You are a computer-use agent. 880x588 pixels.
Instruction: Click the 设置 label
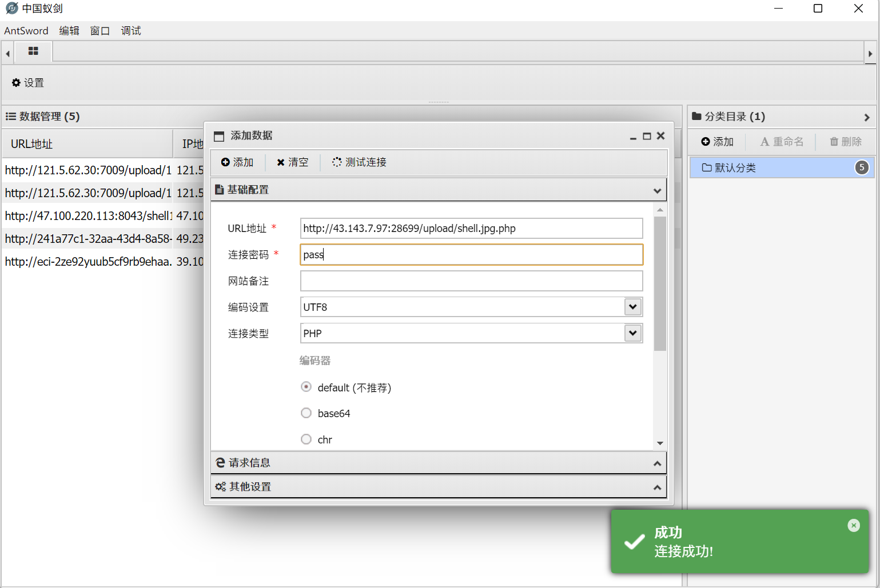point(34,83)
